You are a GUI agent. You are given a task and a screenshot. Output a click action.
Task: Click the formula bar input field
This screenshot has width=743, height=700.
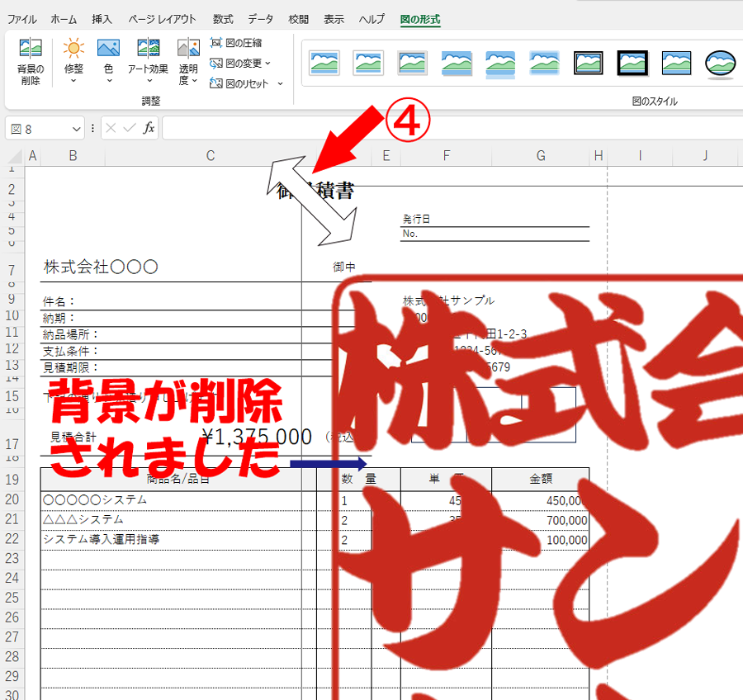(x=446, y=128)
